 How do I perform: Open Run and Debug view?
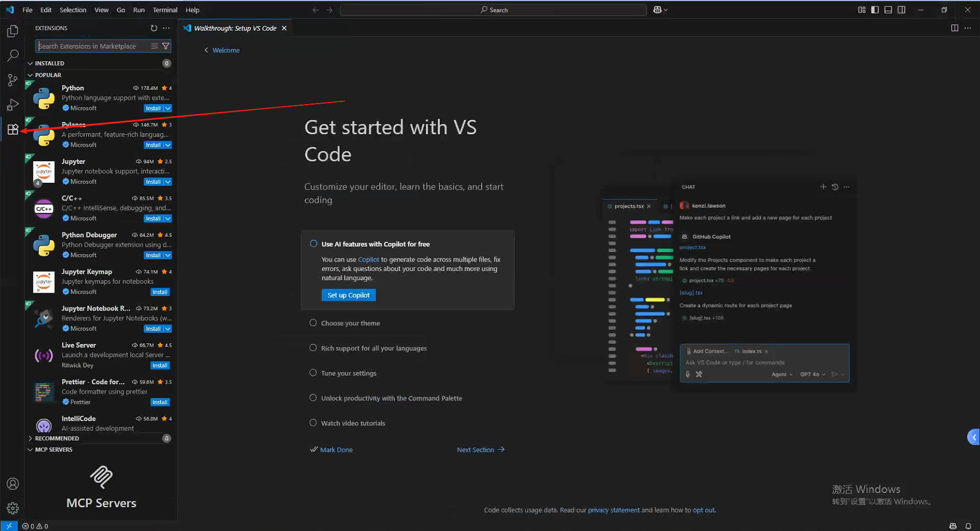pos(13,105)
